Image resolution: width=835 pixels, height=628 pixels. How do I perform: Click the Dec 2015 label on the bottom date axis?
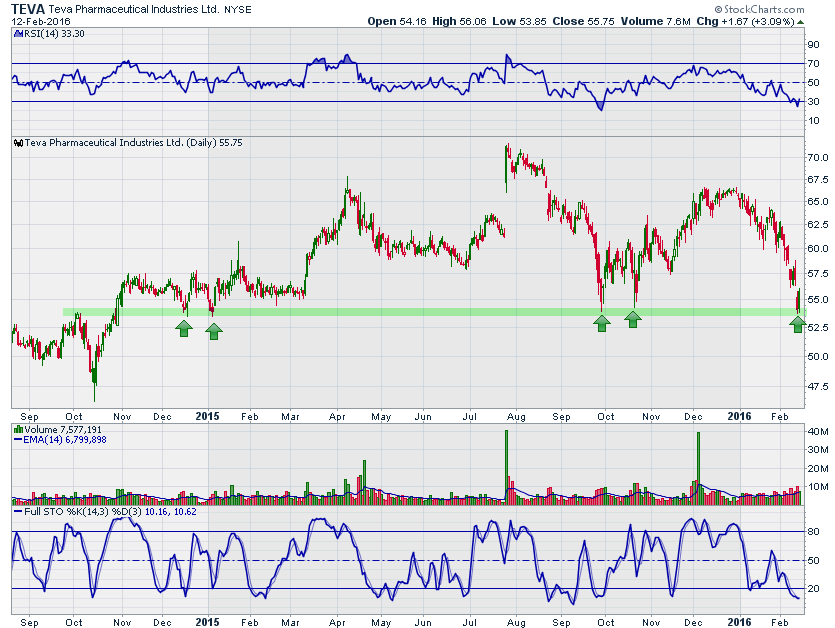pyautogui.click(x=693, y=622)
